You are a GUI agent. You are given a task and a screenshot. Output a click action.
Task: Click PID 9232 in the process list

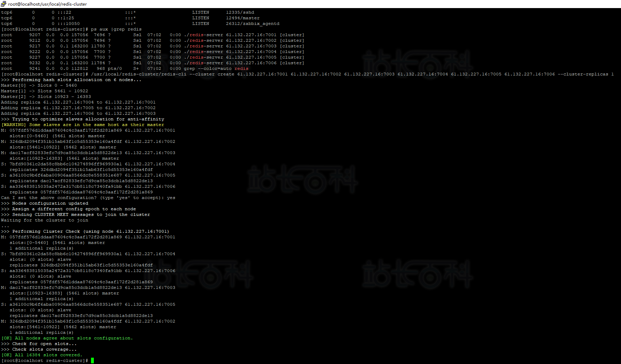point(35,63)
